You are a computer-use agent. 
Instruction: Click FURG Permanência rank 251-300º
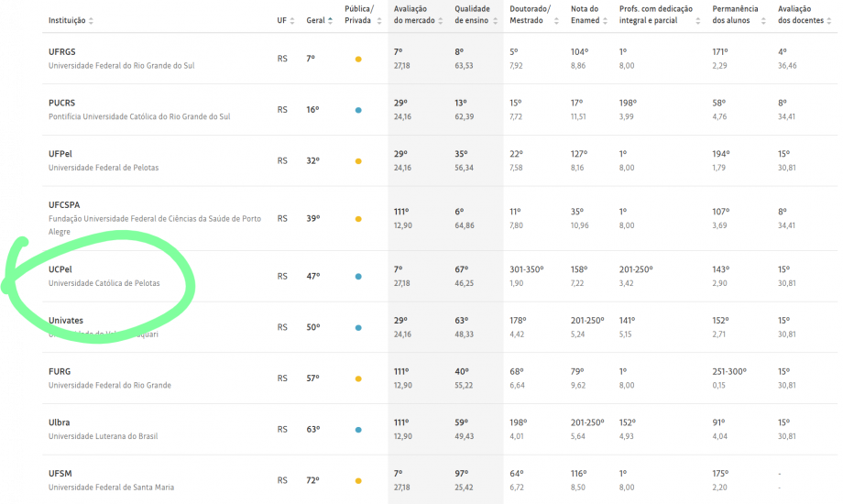(x=729, y=372)
